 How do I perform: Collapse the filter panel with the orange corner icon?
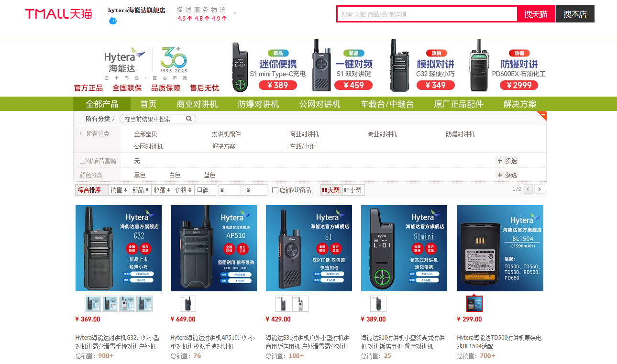[x=541, y=116]
